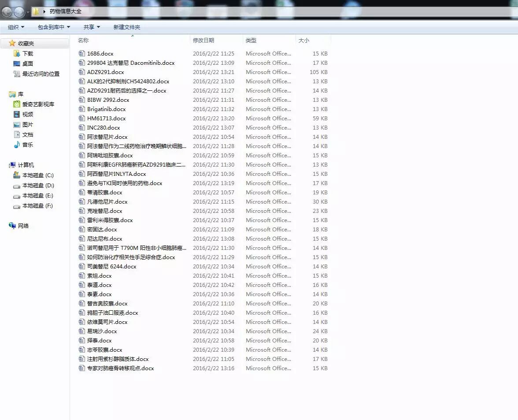Image resolution: width=518 pixels, height=420 pixels.
Task: Click the Back navigation arrow button
Action: (x=7, y=12)
